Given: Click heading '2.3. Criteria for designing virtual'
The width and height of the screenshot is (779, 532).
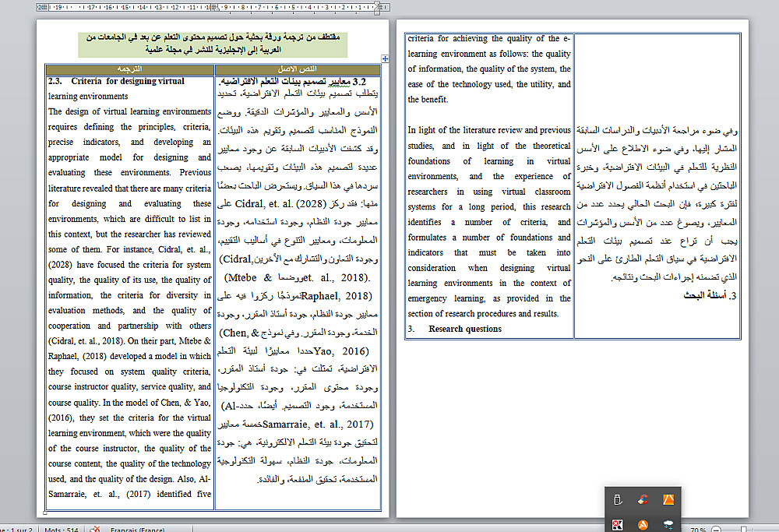Looking at the screenshot, I should (116, 81).
